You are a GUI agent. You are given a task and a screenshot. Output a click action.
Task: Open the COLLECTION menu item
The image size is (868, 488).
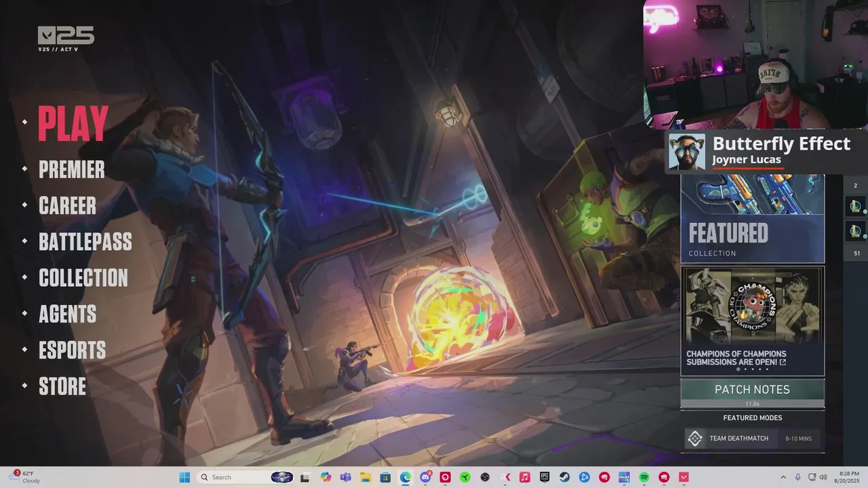click(x=83, y=278)
